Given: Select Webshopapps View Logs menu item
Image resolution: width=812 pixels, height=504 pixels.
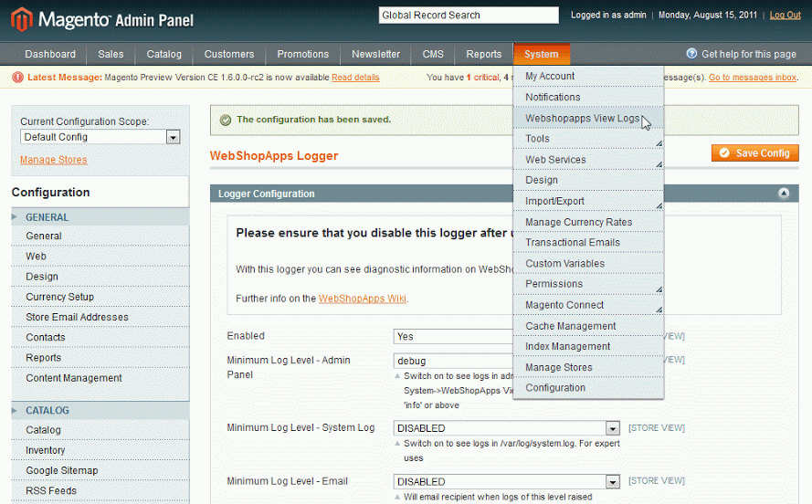Looking at the screenshot, I should (582, 118).
